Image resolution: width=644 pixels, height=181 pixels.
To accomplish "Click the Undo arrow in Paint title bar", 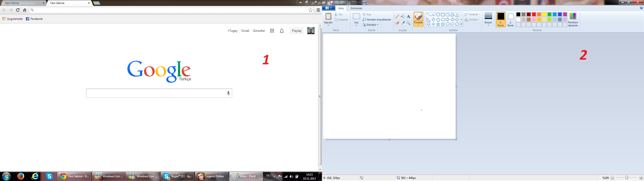I will coord(337,3).
